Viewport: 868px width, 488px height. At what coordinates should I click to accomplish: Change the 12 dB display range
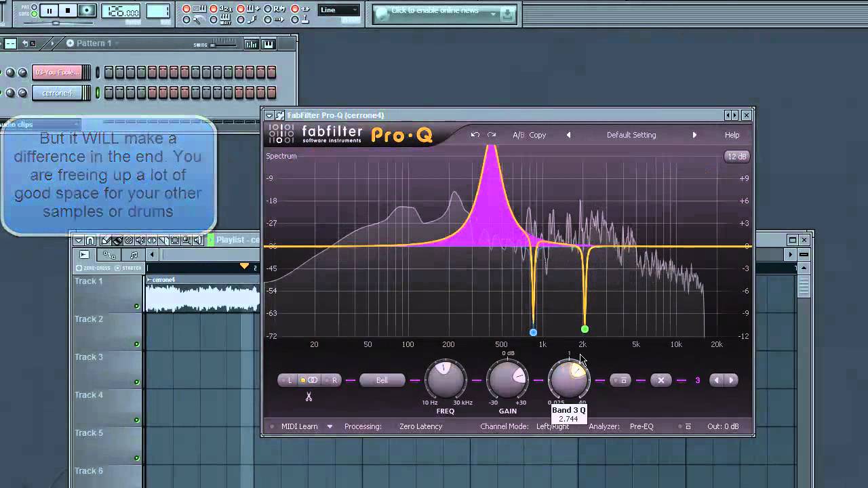pyautogui.click(x=736, y=157)
